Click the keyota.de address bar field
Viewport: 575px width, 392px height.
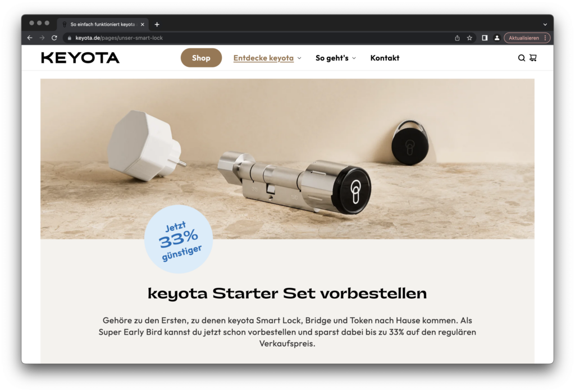257,38
